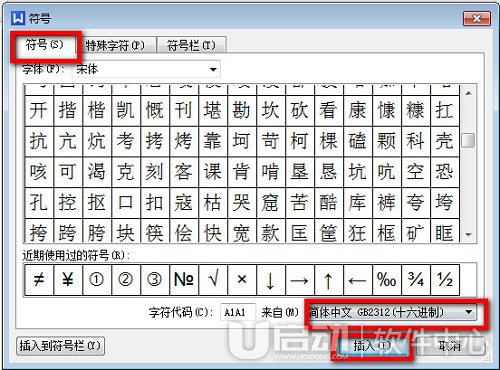This screenshot has width=500, height=370.
Task: Select recent symbol √
Action: pyautogui.click(x=213, y=279)
